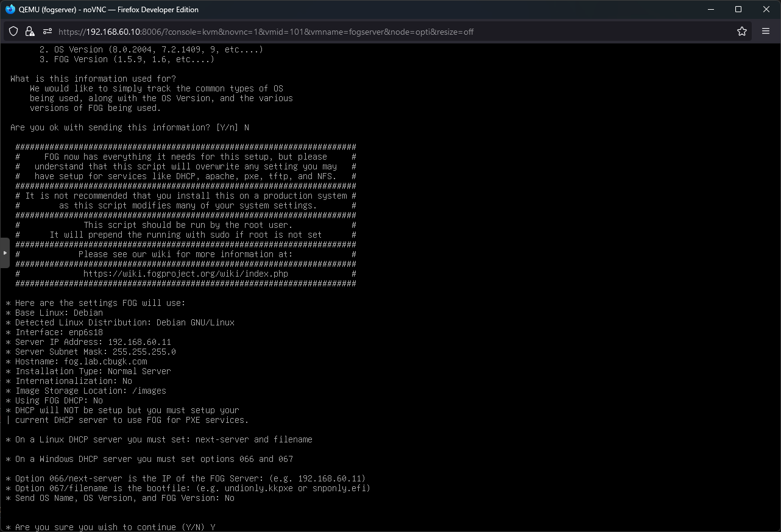Click '3. FOG Version (1.5.9, 1.6, etc....)' line

[127, 59]
